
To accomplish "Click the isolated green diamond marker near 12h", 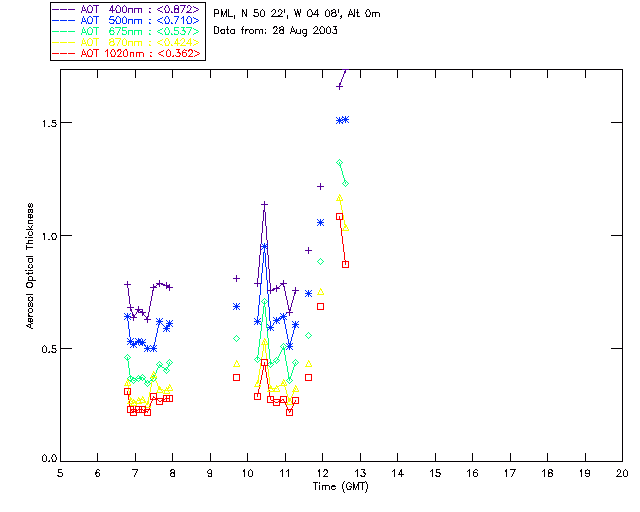I will (321, 262).
